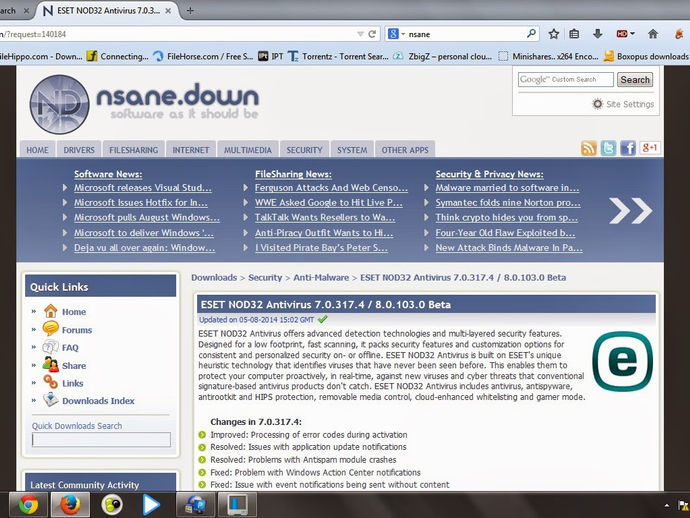Click the ESET logo image
The image size is (690, 518).
(623, 361)
